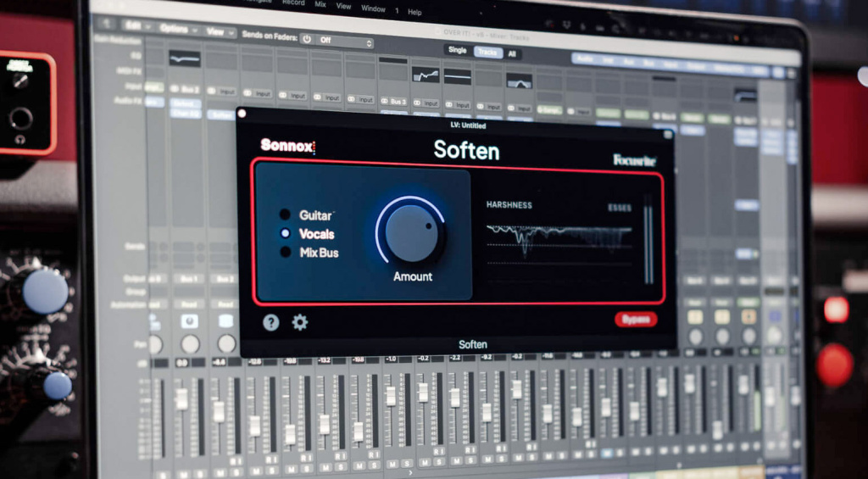
Task: Close the Soften plugin window
Action: tap(242, 114)
